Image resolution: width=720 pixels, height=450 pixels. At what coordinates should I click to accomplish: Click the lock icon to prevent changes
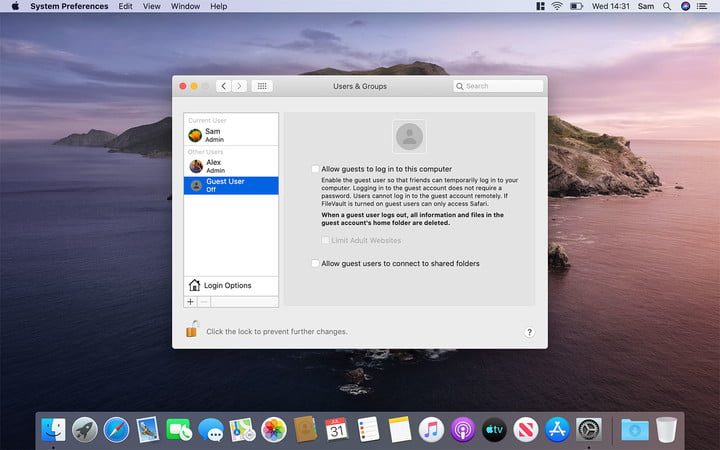tap(191, 329)
